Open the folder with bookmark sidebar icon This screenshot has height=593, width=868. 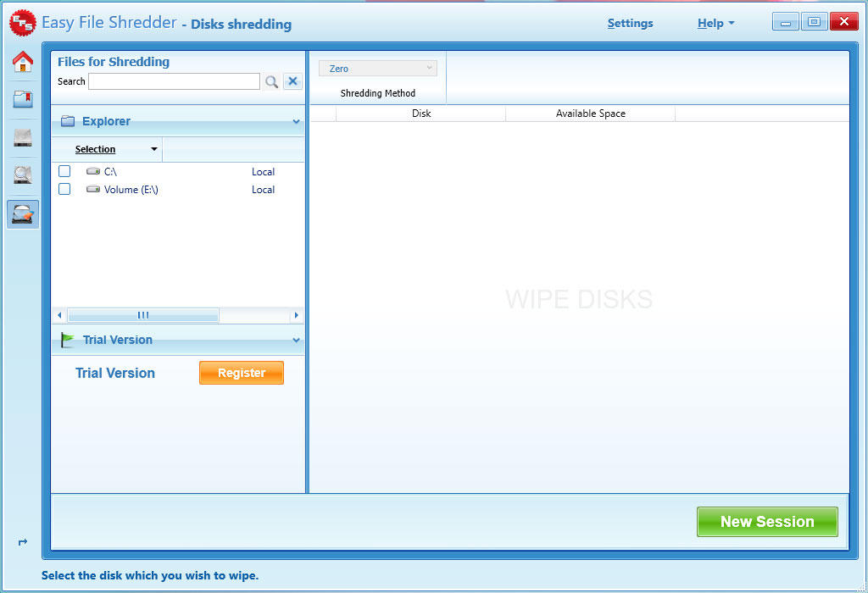23,100
